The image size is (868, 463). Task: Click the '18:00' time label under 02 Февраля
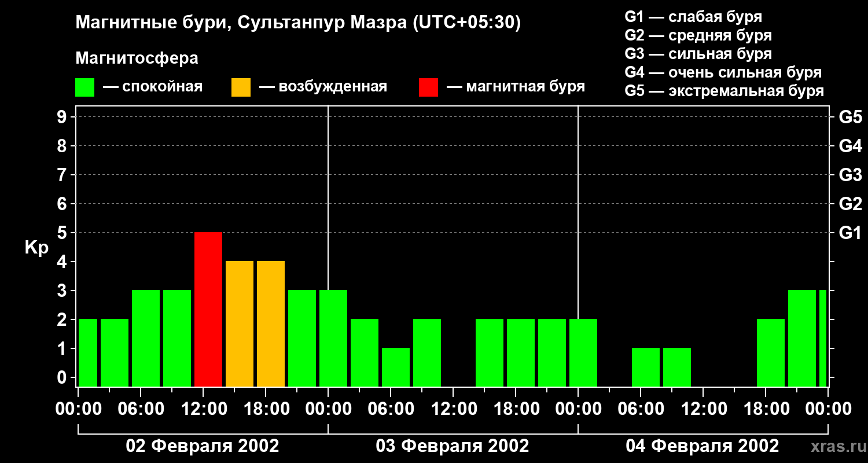click(266, 409)
